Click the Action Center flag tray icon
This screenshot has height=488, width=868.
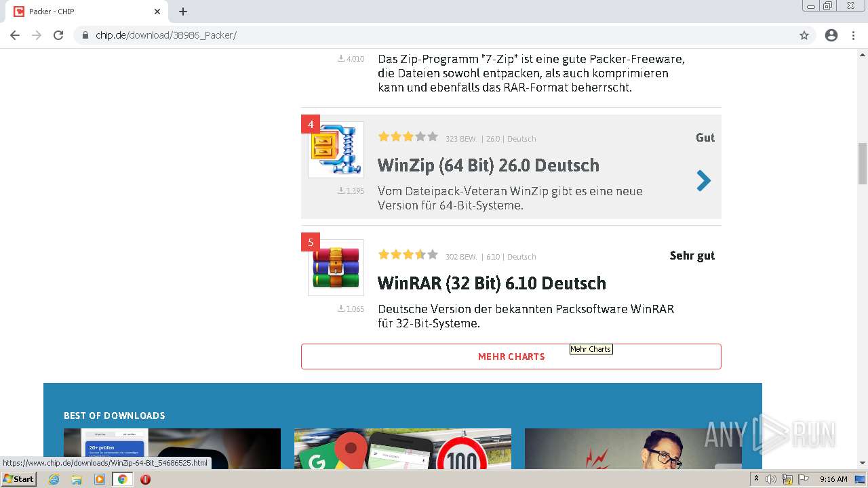804,479
